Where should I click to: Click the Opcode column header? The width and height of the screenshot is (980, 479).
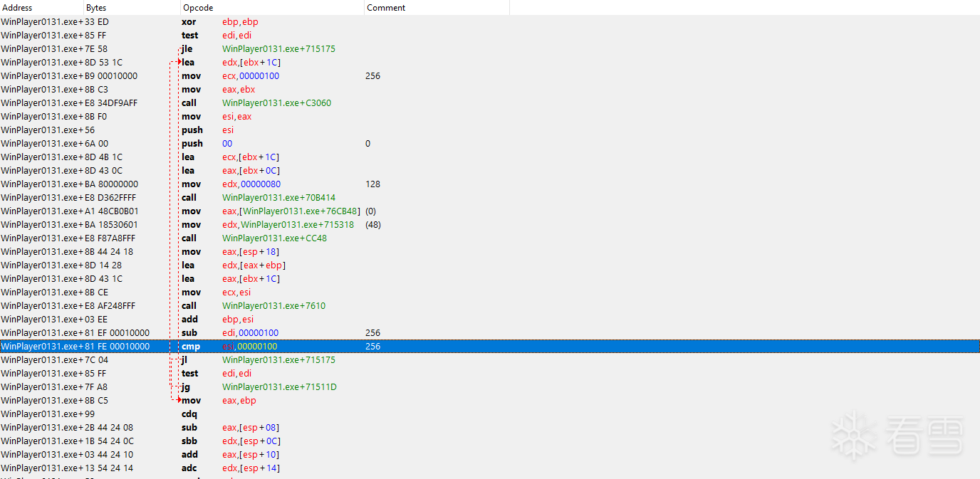click(x=272, y=8)
